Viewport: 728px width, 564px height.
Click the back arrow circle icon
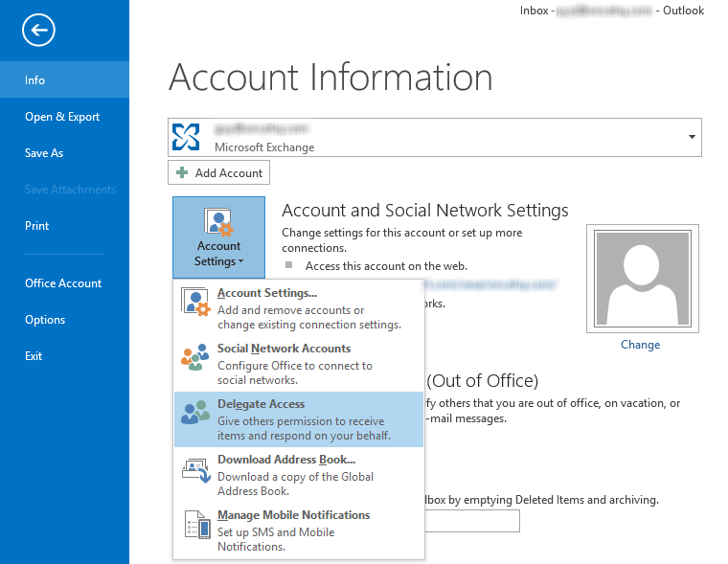pyautogui.click(x=38, y=31)
